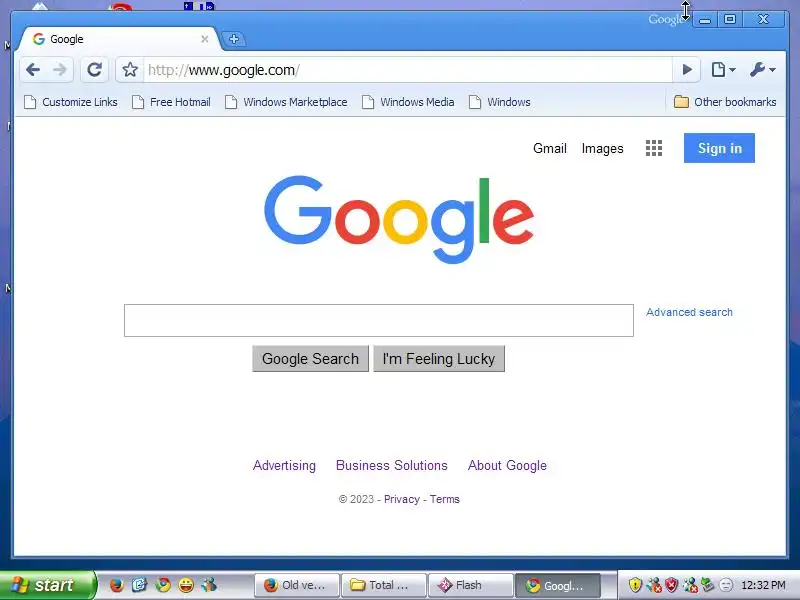Open Business Solutions link

pyautogui.click(x=392, y=465)
